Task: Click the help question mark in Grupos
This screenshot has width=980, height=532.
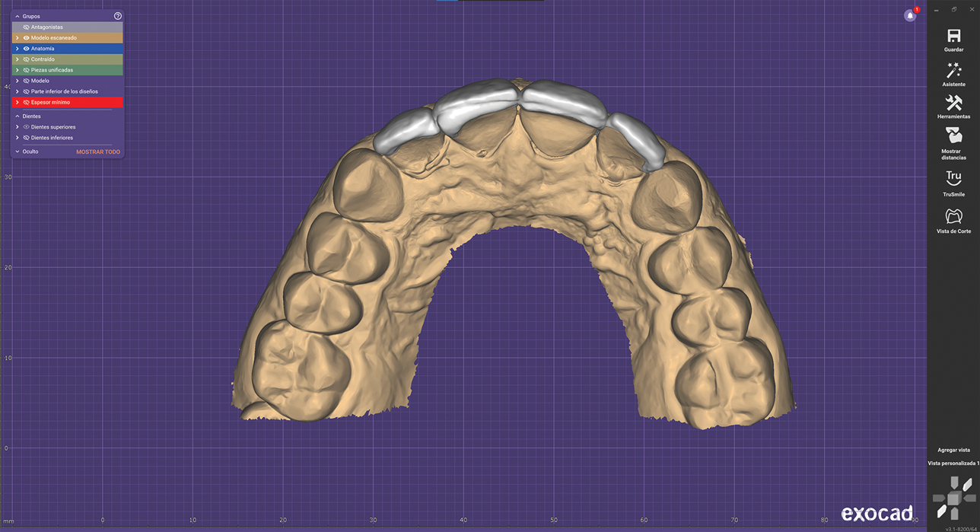Action: [118, 16]
